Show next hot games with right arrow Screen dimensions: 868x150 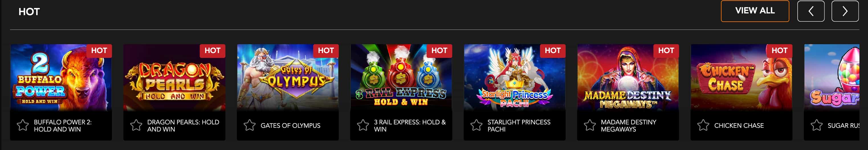(x=845, y=11)
